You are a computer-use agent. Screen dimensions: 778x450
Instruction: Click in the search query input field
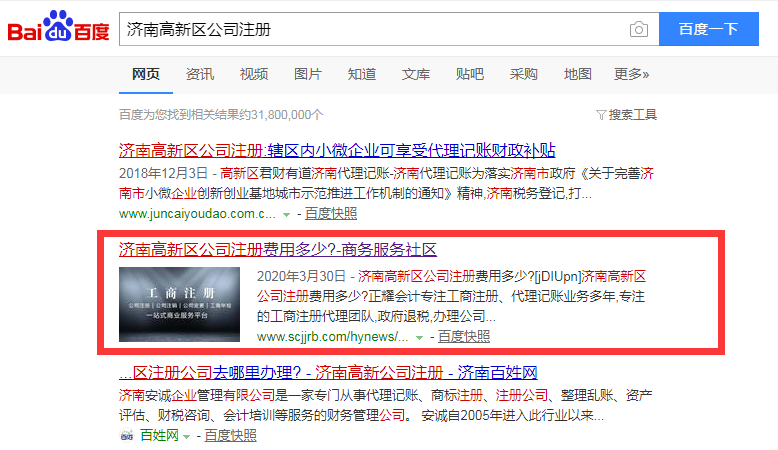[370, 29]
